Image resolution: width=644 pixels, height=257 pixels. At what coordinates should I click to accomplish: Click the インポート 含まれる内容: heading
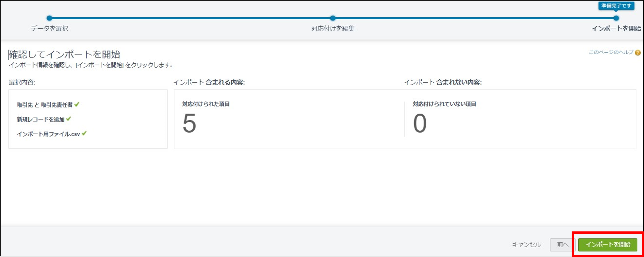[x=209, y=82]
